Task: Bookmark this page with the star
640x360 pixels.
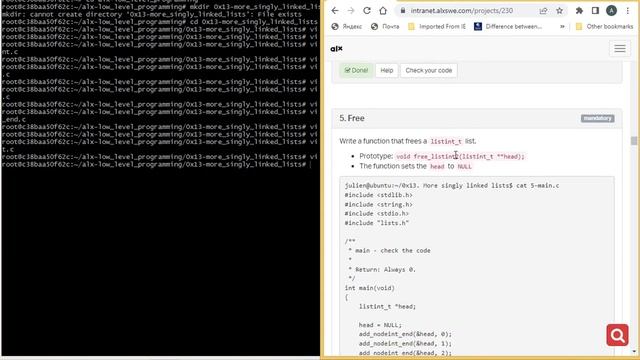Action: click(x=560, y=11)
